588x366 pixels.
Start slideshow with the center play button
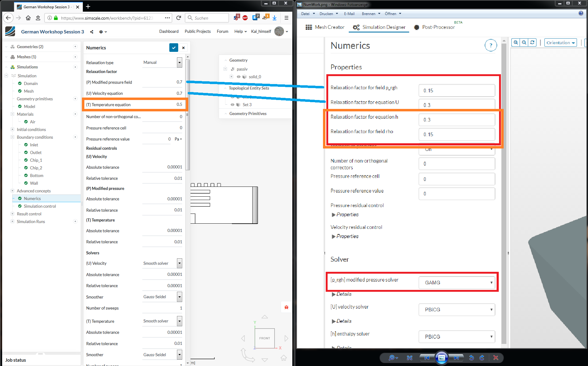point(442,358)
